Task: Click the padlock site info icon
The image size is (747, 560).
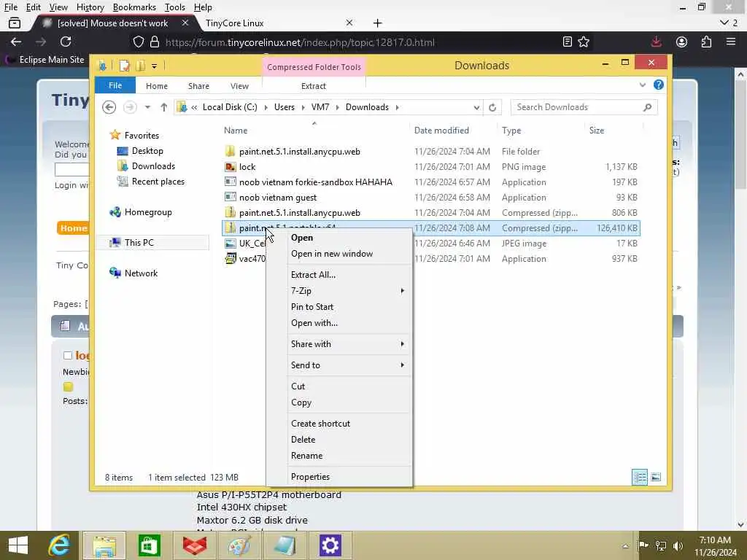Action: (155, 42)
